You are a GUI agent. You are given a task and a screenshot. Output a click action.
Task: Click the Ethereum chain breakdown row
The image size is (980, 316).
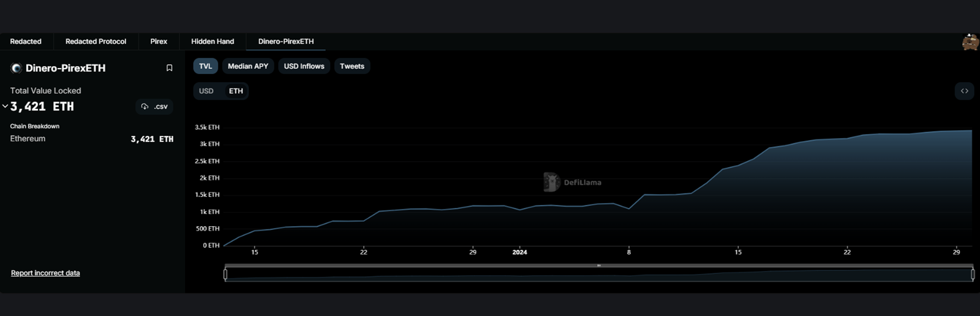[x=91, y=139]
